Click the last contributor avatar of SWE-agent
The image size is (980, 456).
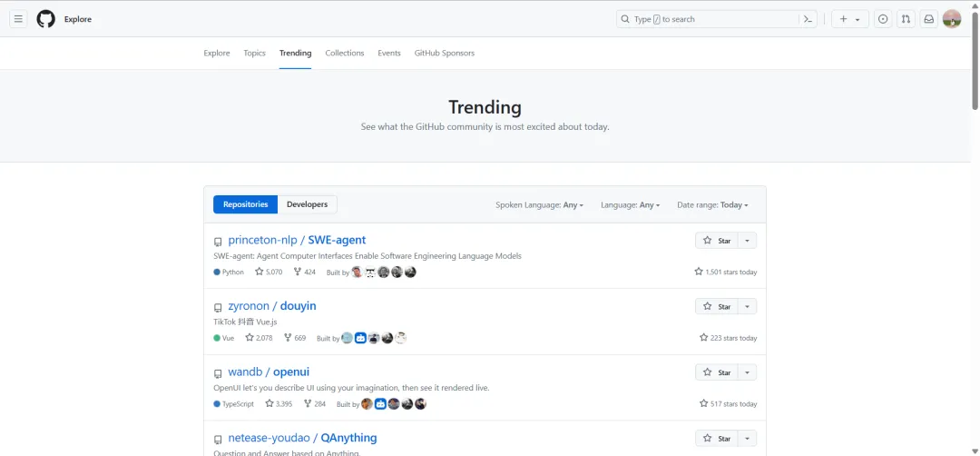[x=410, y=273]
